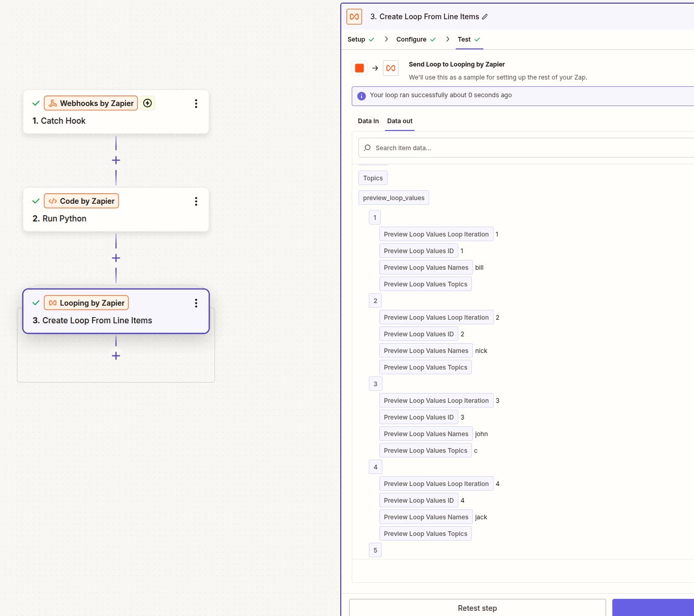Open kebab menu on Create Loop step
Image resolution: width=694 pixels, height=616 pixels.
pyautogui.click(x=196, y=303)
